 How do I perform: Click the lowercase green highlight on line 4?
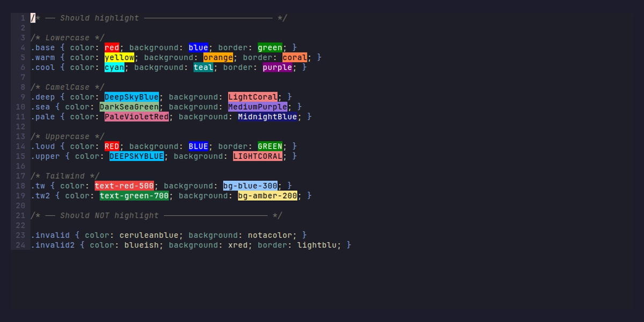(270, 48)
